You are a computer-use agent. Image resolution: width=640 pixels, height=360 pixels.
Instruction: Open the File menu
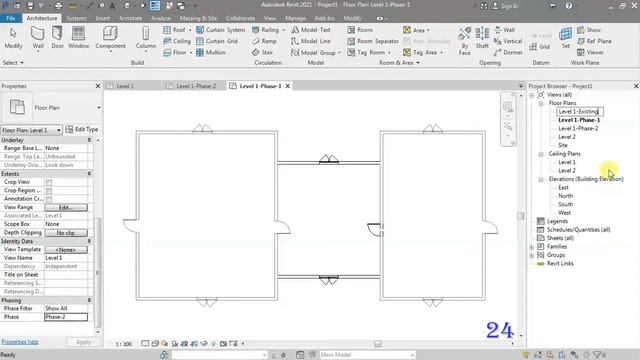(x=11, y=18)
